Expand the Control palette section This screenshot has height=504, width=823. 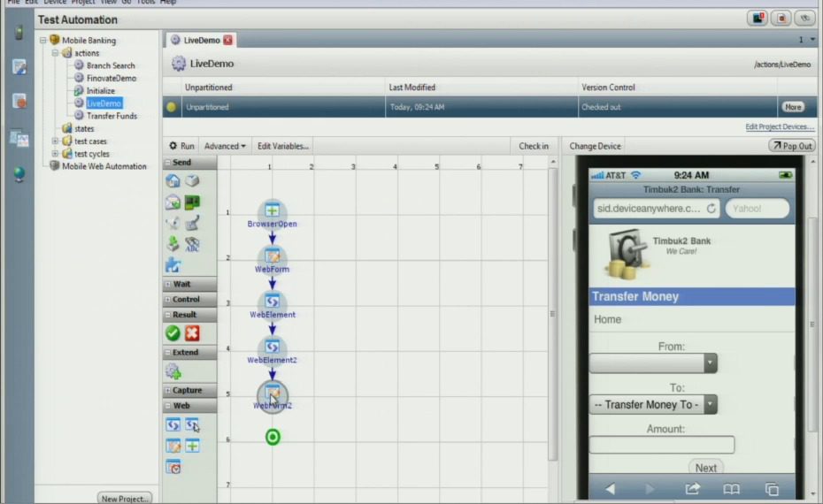click(168, 300)
